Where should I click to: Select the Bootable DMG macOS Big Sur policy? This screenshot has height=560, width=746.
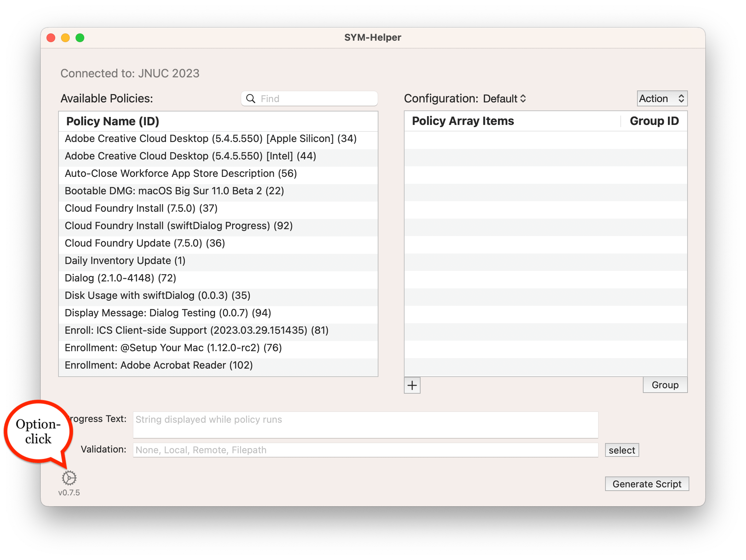click(x=174, y=191)
